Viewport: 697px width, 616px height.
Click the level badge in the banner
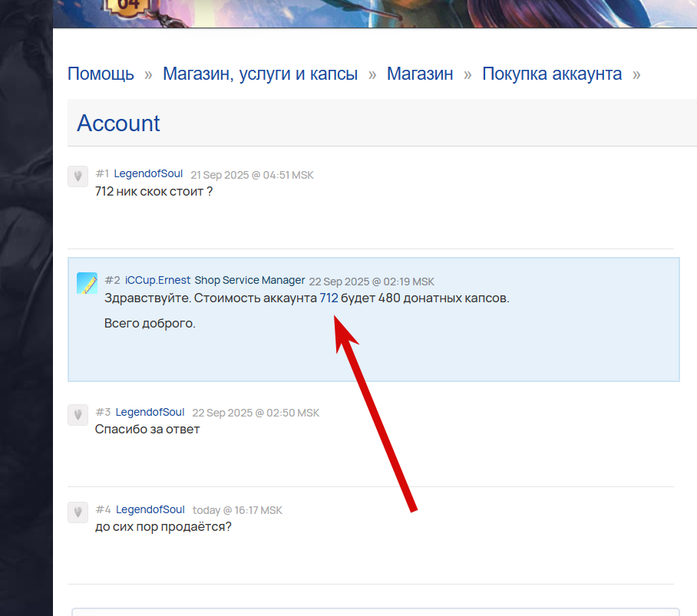coord(128,6)
